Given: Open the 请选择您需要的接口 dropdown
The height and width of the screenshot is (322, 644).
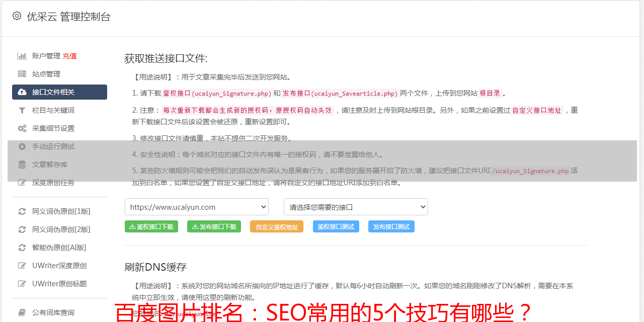Looking at the screenshot, I should coord(356,207).
